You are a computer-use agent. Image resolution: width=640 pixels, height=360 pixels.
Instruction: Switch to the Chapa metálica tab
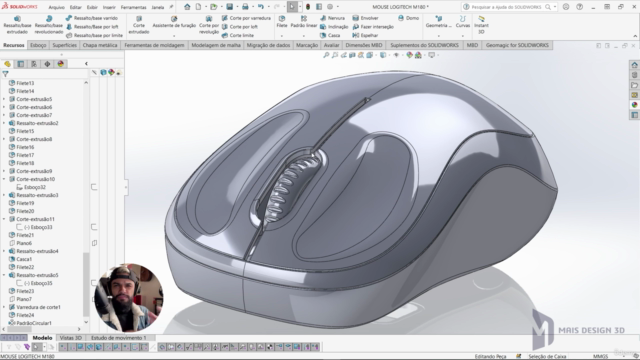(100, 45)
